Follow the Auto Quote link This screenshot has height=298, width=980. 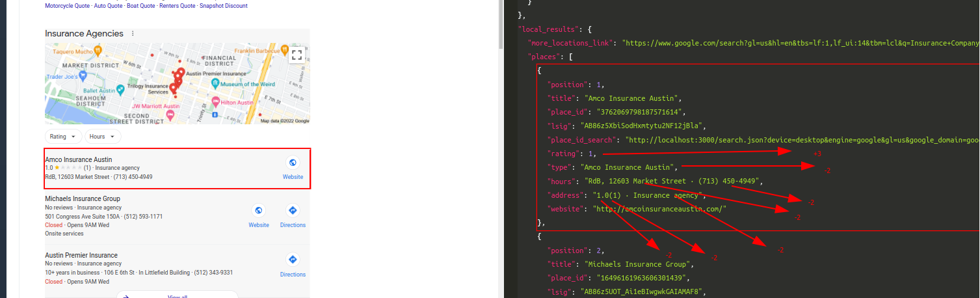(109, 6)
